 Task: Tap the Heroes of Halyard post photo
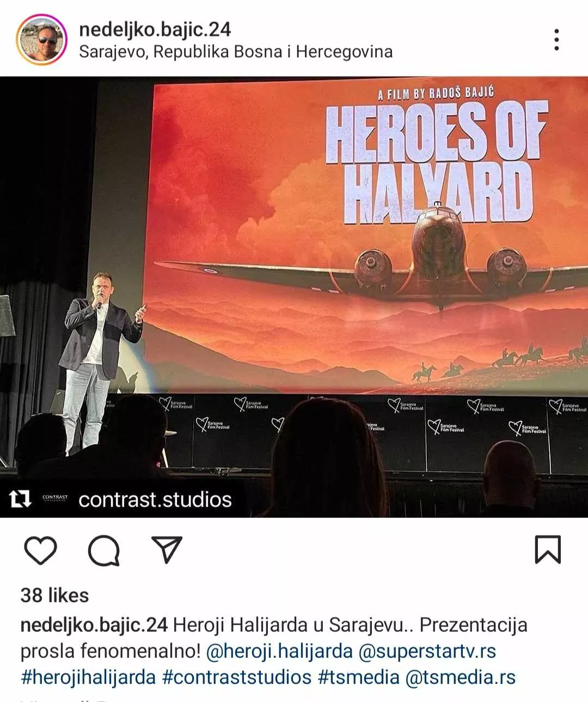294,297
